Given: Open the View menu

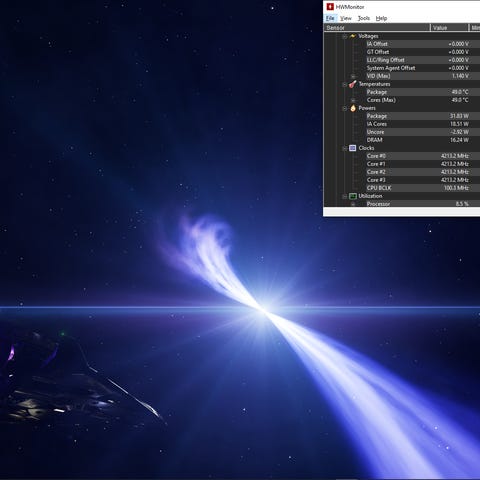Looking at the screenshot, I should [346, 18].
